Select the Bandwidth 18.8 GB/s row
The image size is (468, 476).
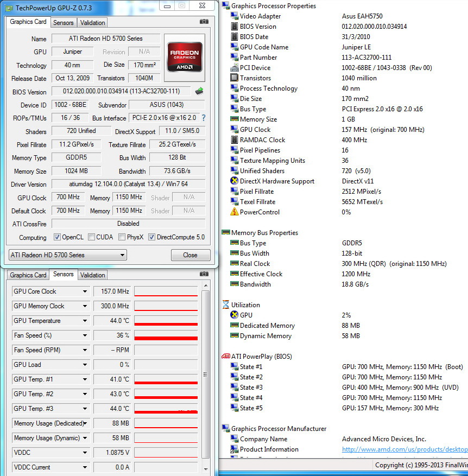pyautogui.click(x=300, y=284)
